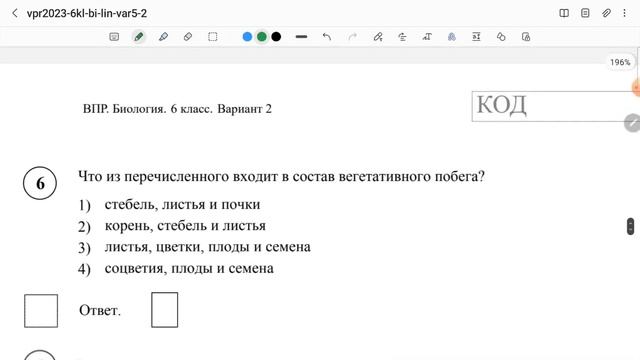Pick the black pen color
The image size is (640, 360).
(x=276, y=37)
